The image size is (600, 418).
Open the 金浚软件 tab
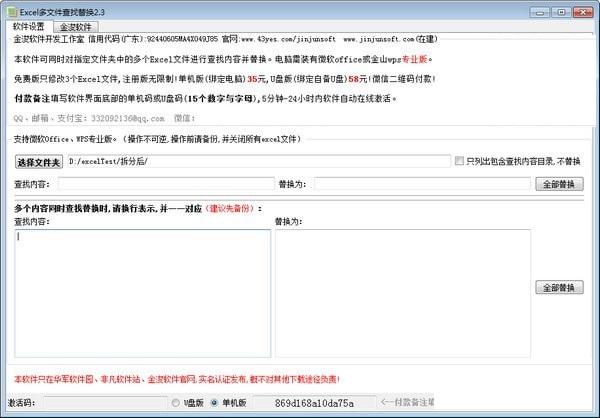76,27
